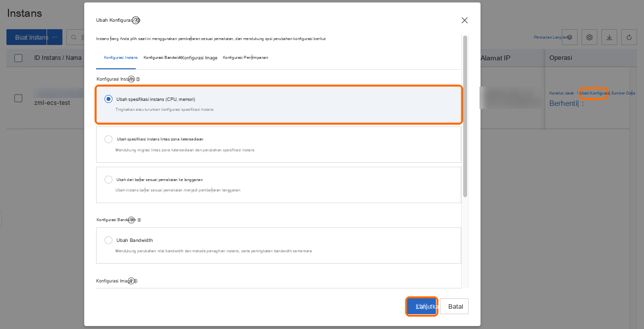
Task: Click the Koneksi Jarak link
Action: coord(562,93)
